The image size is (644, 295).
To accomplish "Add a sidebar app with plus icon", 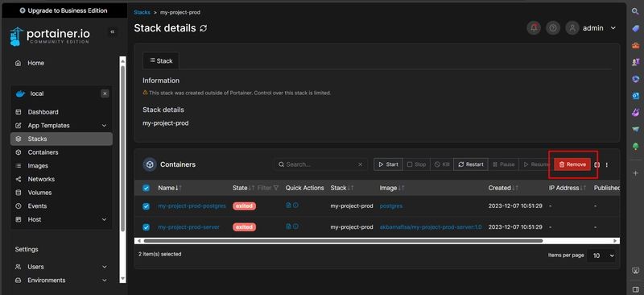I will pyautogui.click(x=635, y=173).
